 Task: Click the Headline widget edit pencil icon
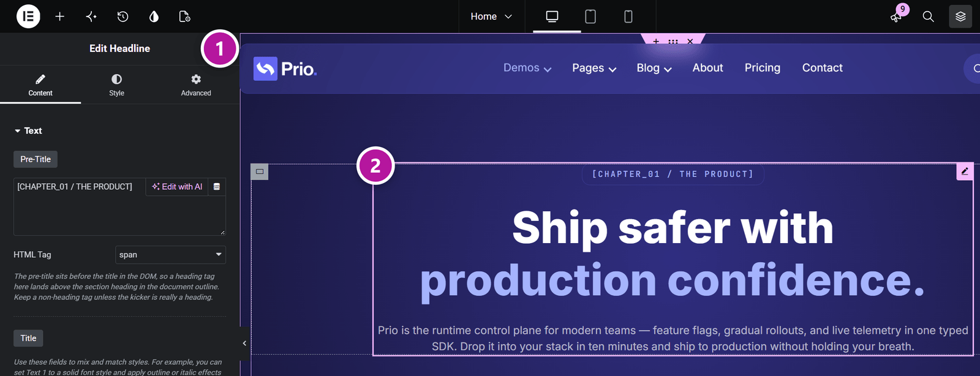point(965,171)
